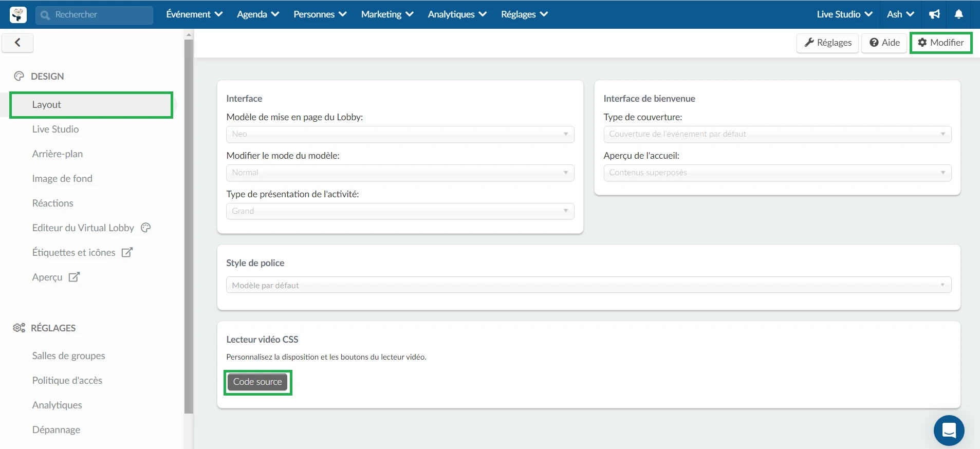This screenshot has width=980, height=449.
Task: Click the palette icon next to Editeur du Virtual Lobby
Action: coord(146,228)
